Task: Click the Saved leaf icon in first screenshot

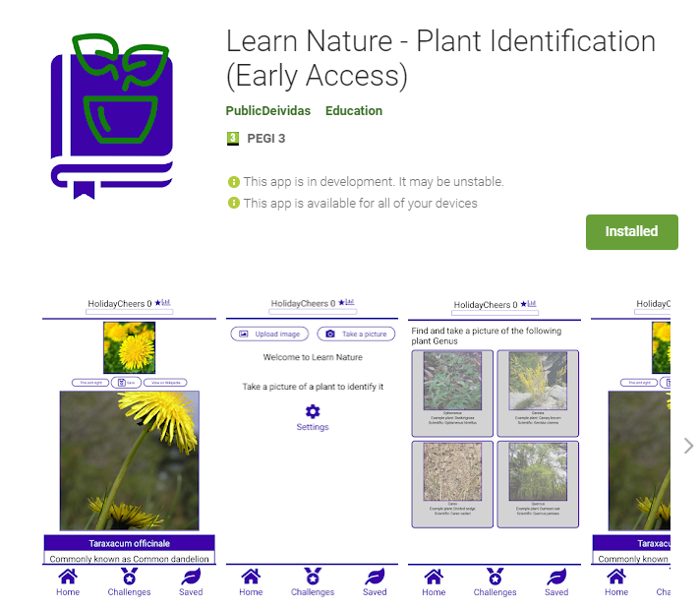Action: (x=191, y=577)
